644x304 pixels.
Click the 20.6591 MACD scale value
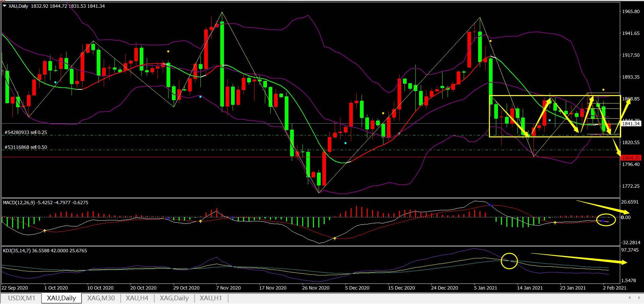[630, 202]
